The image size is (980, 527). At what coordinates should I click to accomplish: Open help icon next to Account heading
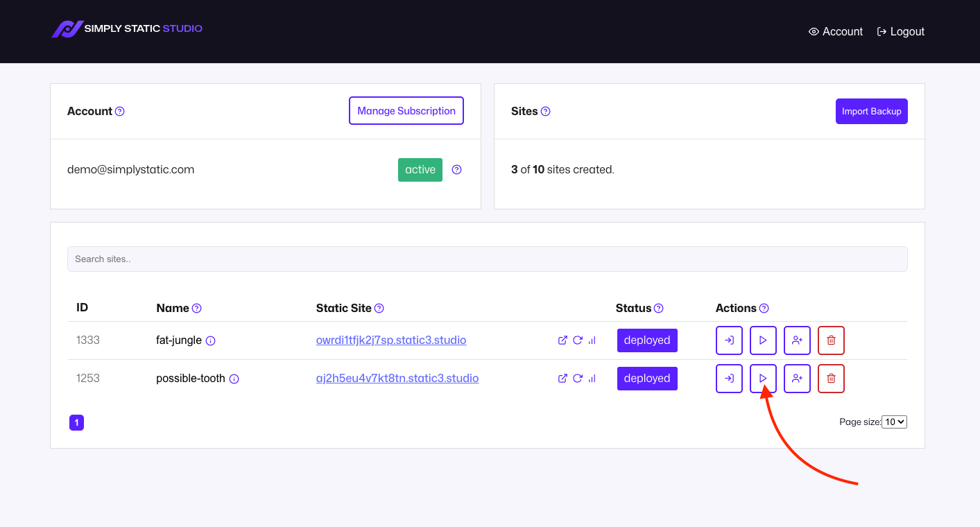tap(120, 111)
